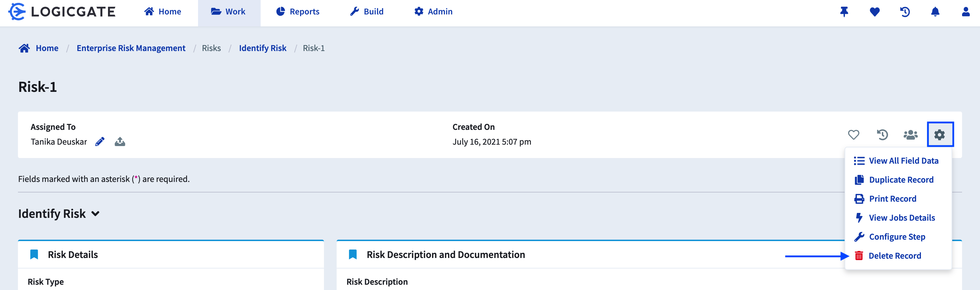This screenshot has height=290, width=980.
Task: Select Print Record option
Action: (892, 199)
